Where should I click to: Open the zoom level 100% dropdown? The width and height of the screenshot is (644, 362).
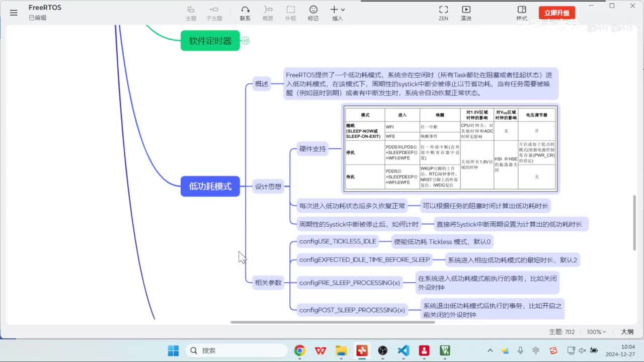coord(597,332)
